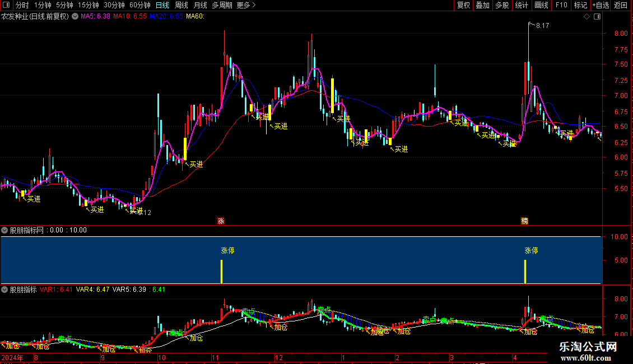Viewport: 633px width, 364px height.
Task: Click the 10.00 axis label of 股朋指标网 pane
Action: (619, 237)
